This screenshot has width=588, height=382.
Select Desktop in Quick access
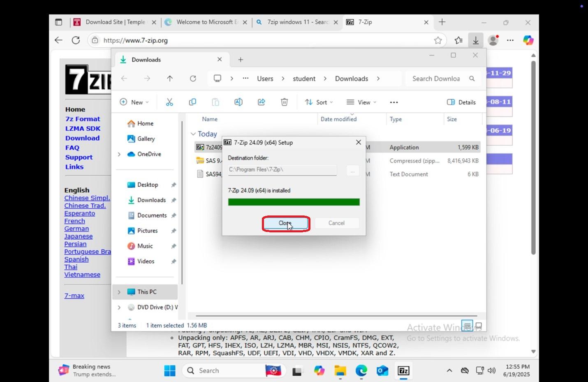point(148,185)
